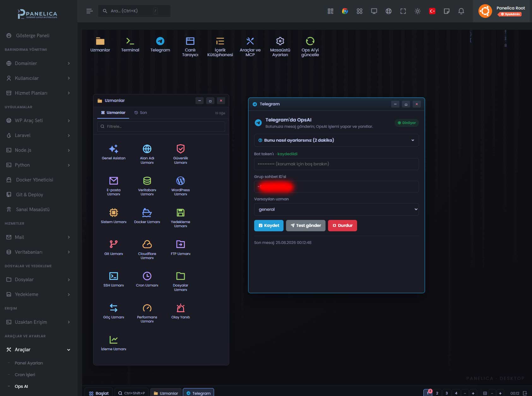
Task: Focus the top Ara search box
Action: [x=134, y=11]
